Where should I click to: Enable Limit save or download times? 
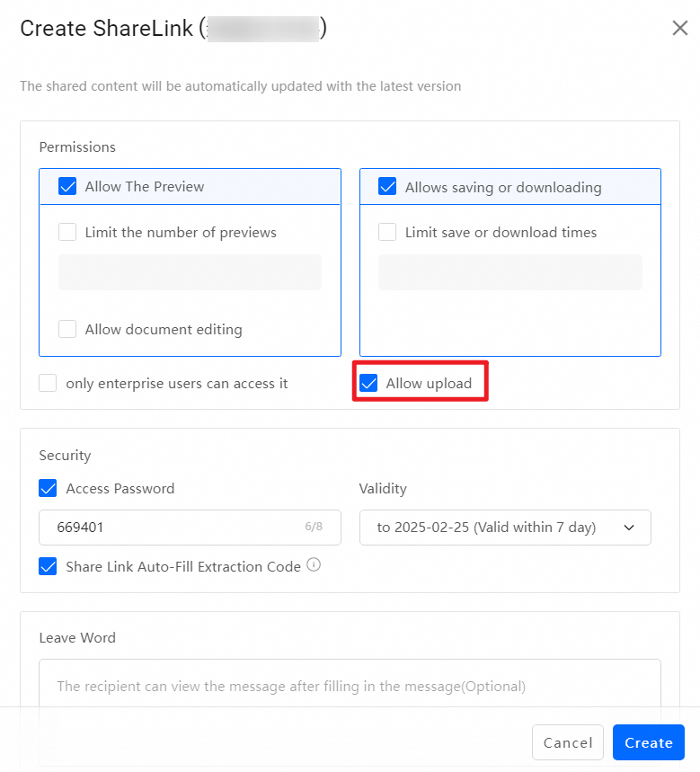click(x=387, y=232)
